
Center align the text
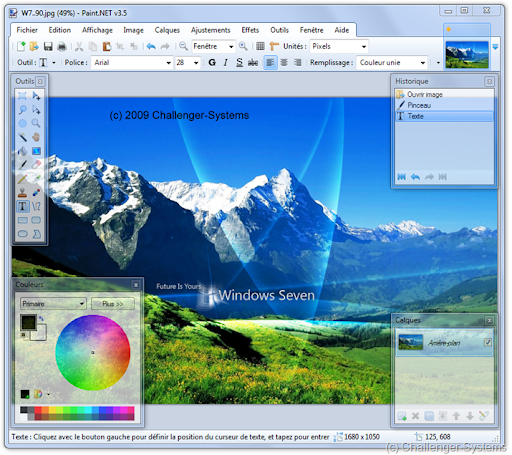(284, 62)
